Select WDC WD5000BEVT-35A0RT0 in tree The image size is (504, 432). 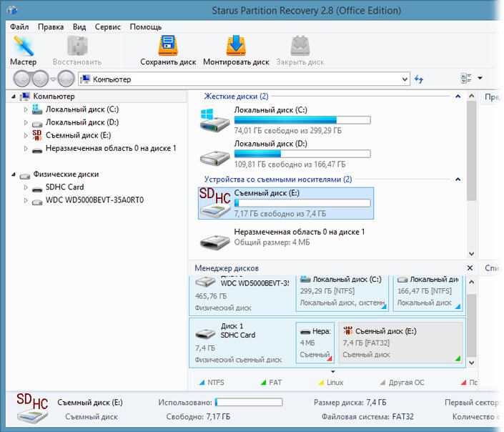tap(94, 200)
